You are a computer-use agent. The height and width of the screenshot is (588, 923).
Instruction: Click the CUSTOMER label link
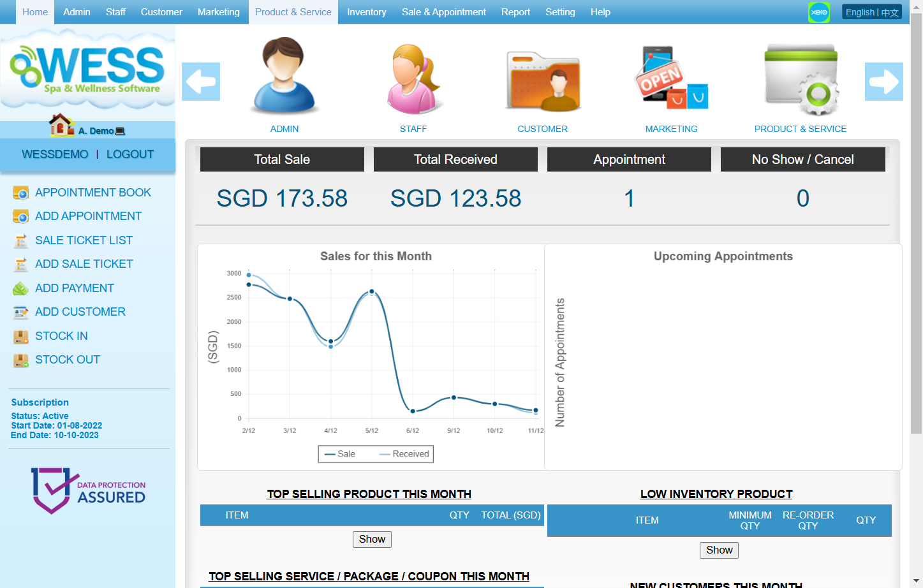(x=543, y=129)
